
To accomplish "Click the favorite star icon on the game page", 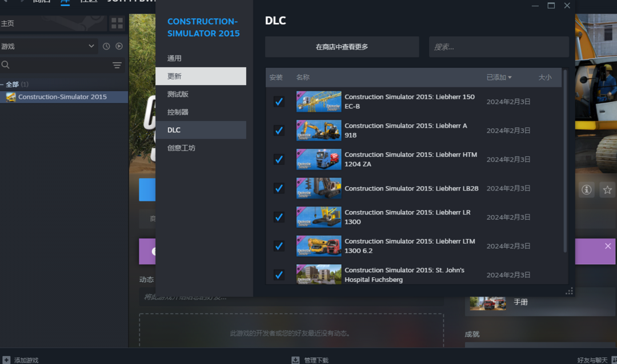I will 607,190.
